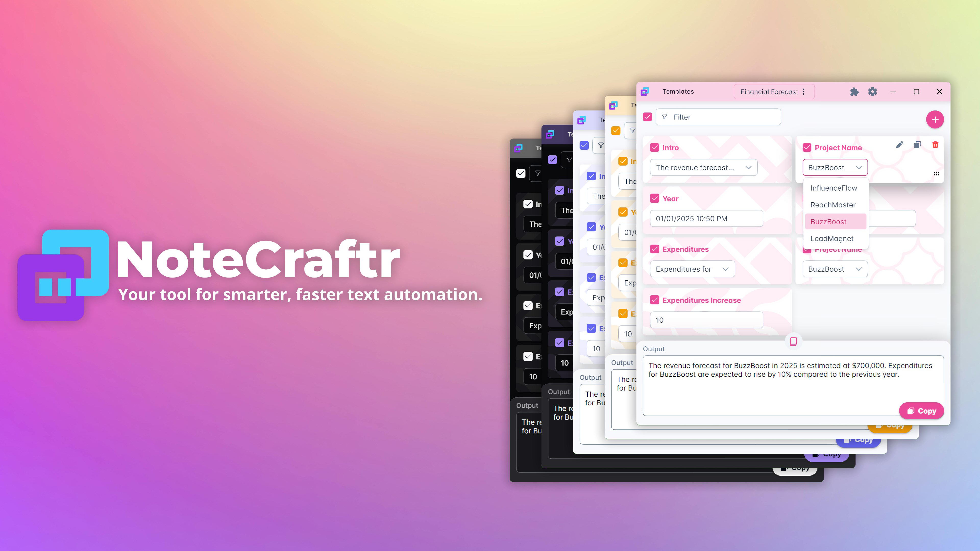Expand the 'Expenditures for' dropdown

click(x=692, y=269)
